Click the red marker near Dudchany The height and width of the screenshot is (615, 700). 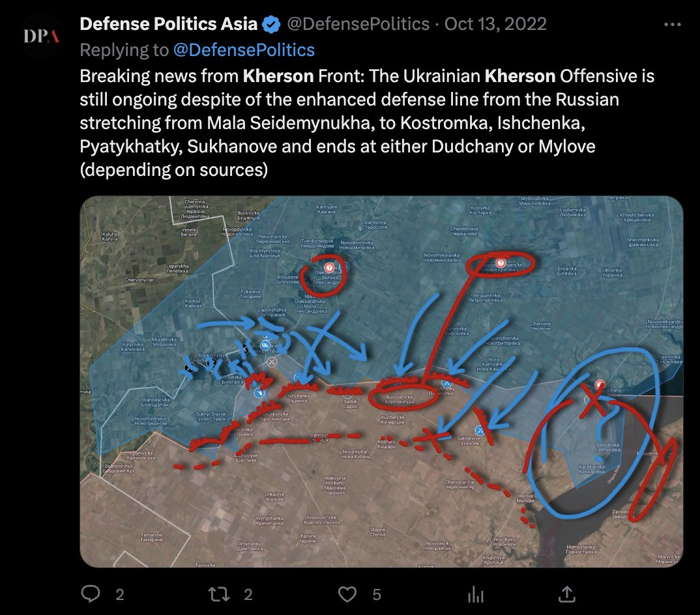(x=600, y=385)
